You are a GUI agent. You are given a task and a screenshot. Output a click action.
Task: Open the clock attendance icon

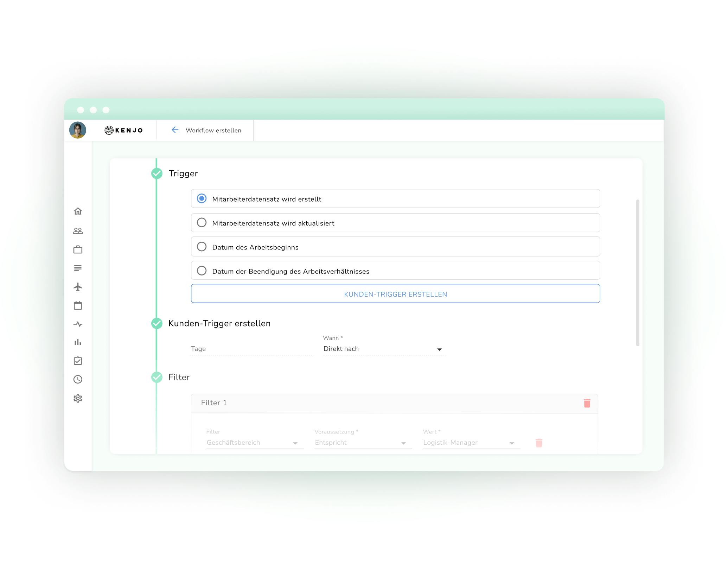pyautogui.click(x=78, y=379)
